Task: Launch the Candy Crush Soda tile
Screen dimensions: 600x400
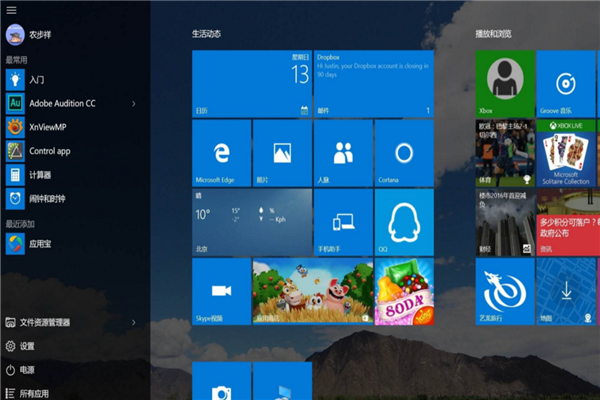Action: click(404, 291)
